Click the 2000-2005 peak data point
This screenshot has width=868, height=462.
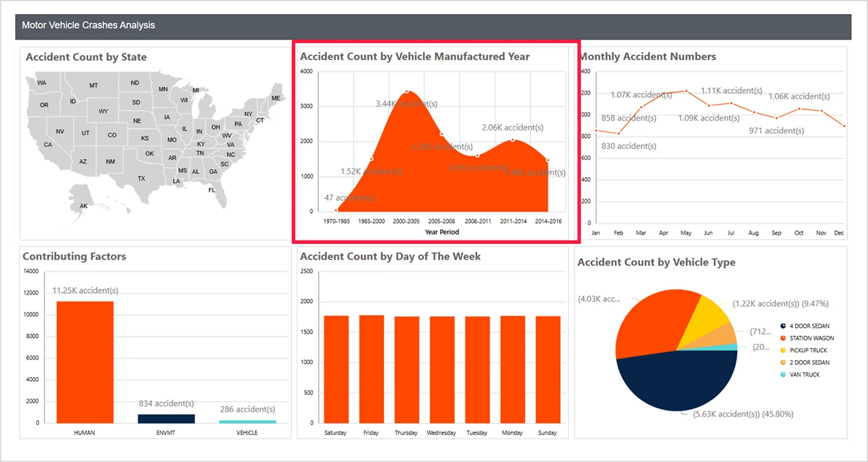pyautogui.click(x=407, y=91)
